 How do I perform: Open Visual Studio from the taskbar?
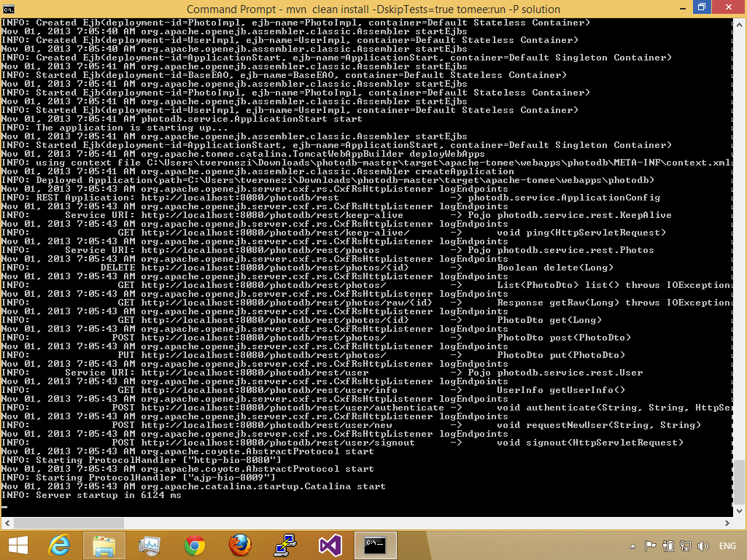330,545
